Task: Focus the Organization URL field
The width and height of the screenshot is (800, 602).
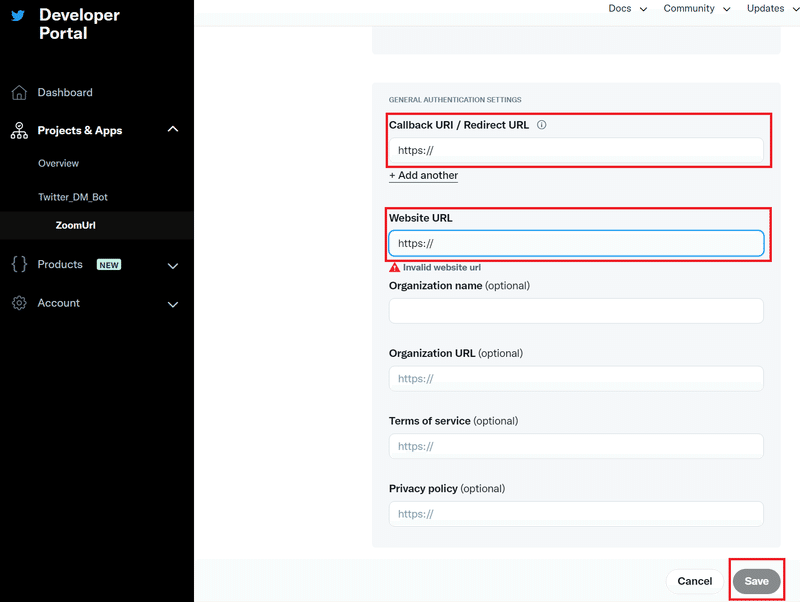Action: click(x=576, y=379)
